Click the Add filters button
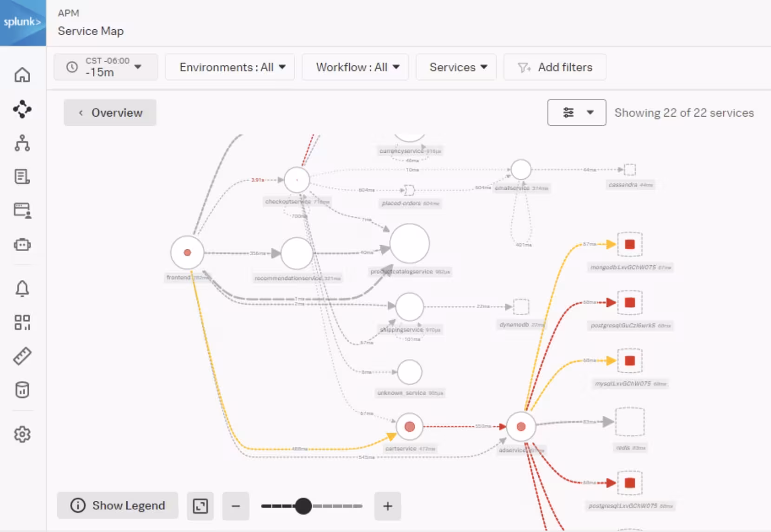 (x=555, y=67)
